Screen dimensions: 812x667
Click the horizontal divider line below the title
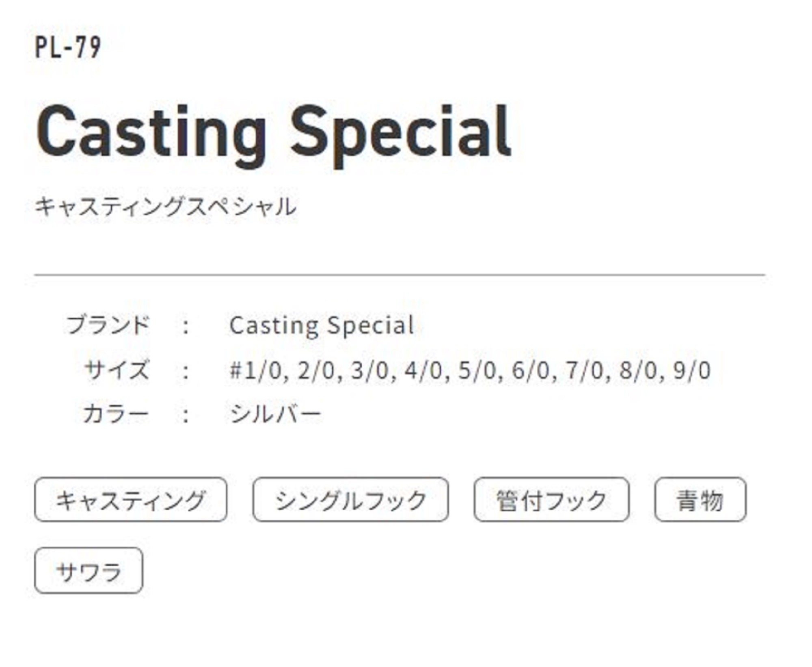400,275
